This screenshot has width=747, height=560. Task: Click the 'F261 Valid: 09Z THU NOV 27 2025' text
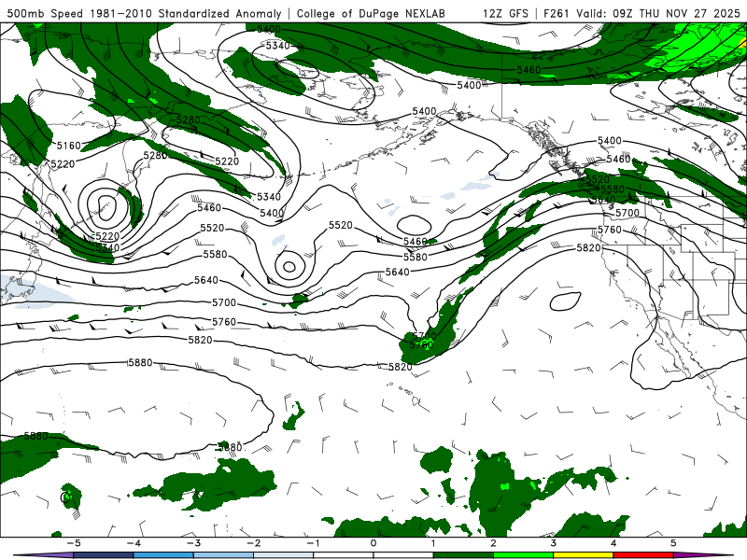641,13
